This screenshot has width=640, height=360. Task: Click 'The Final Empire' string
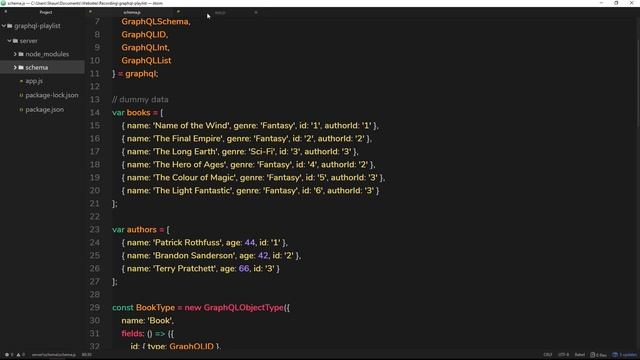(188, 139)
